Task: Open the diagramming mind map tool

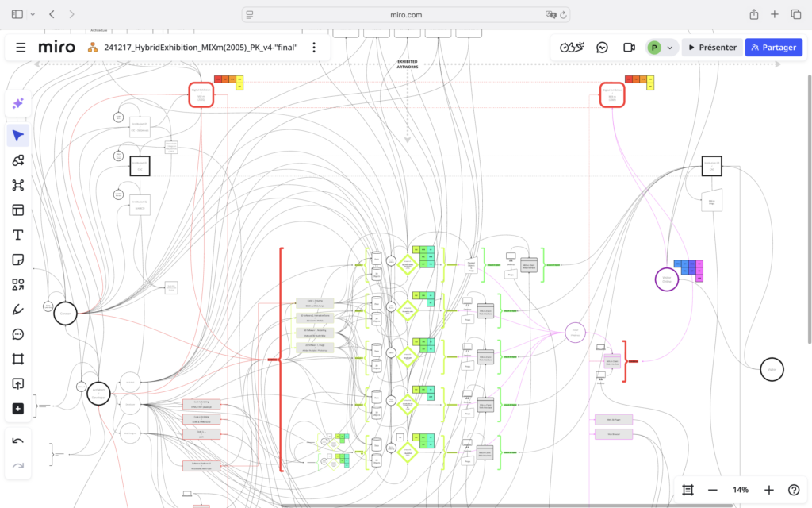Action: 17,185
